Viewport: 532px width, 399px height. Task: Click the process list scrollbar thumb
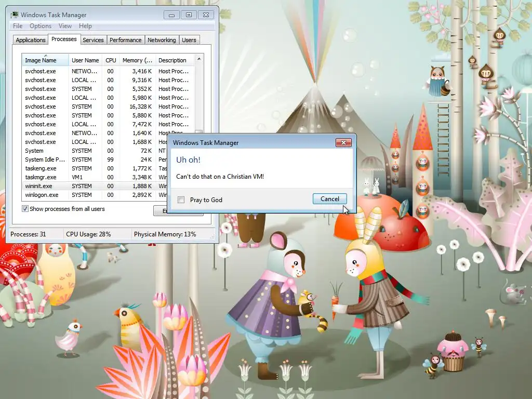199,131
